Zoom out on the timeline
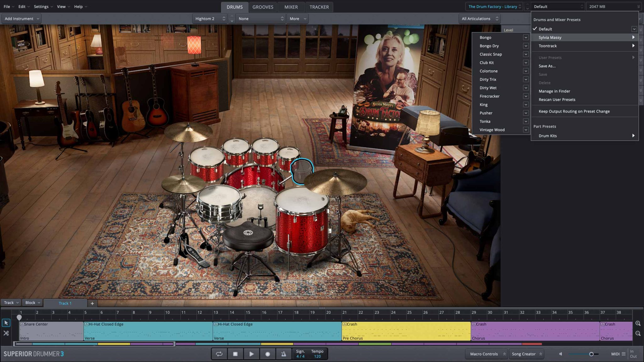Viewport: 644px width, 362px height. point(638,333)
